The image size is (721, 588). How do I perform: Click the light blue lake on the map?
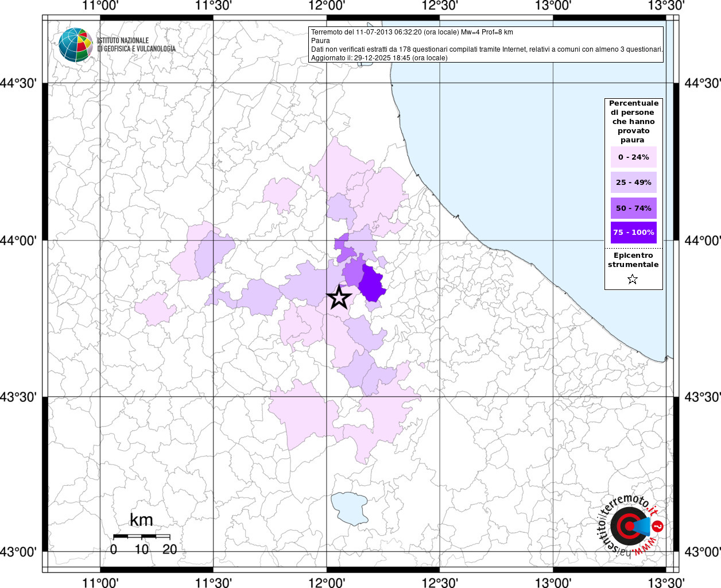(x=350, y=508)
